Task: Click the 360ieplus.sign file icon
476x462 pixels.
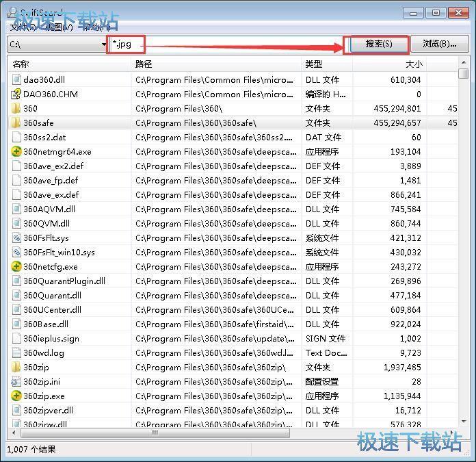Action: [16, 339]
